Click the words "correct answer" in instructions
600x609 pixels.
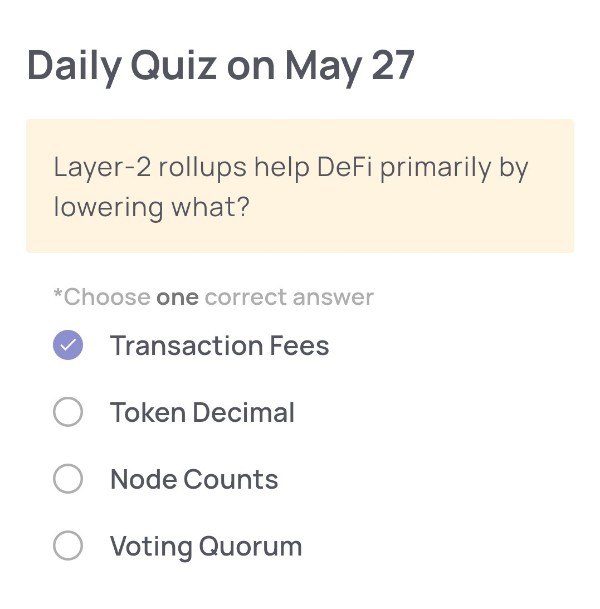pos(289,298)
